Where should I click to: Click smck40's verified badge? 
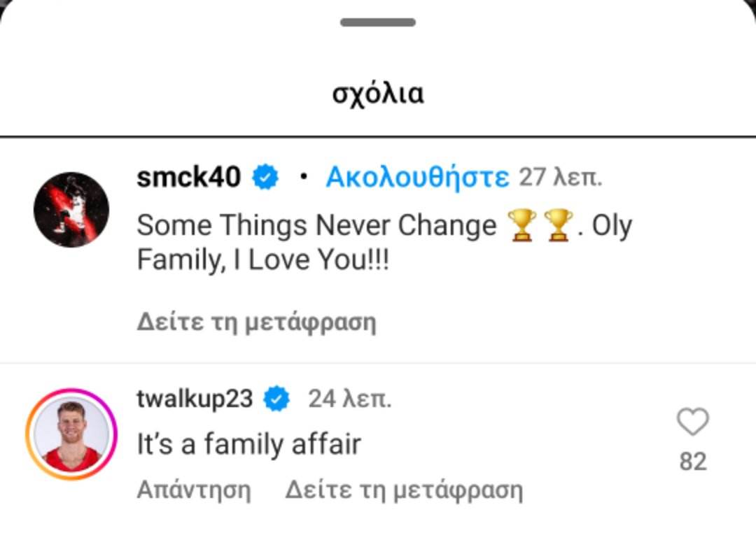(x=265, y=177)
